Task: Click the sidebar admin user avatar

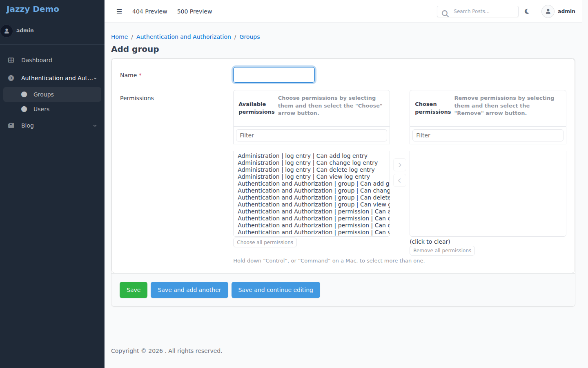Action: pos(7,31)
